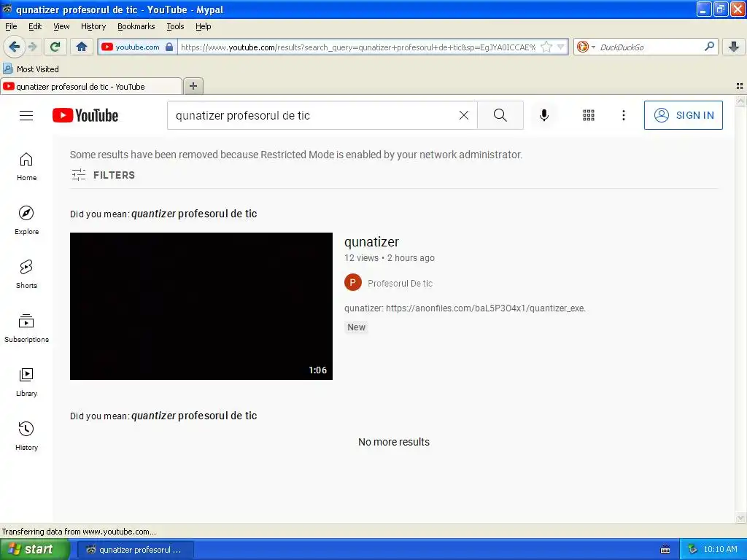The width and height of the screenshot is (747, 560).
Task: Open the Windows start button
Action: pyautogui.click(x=34, y=550)
